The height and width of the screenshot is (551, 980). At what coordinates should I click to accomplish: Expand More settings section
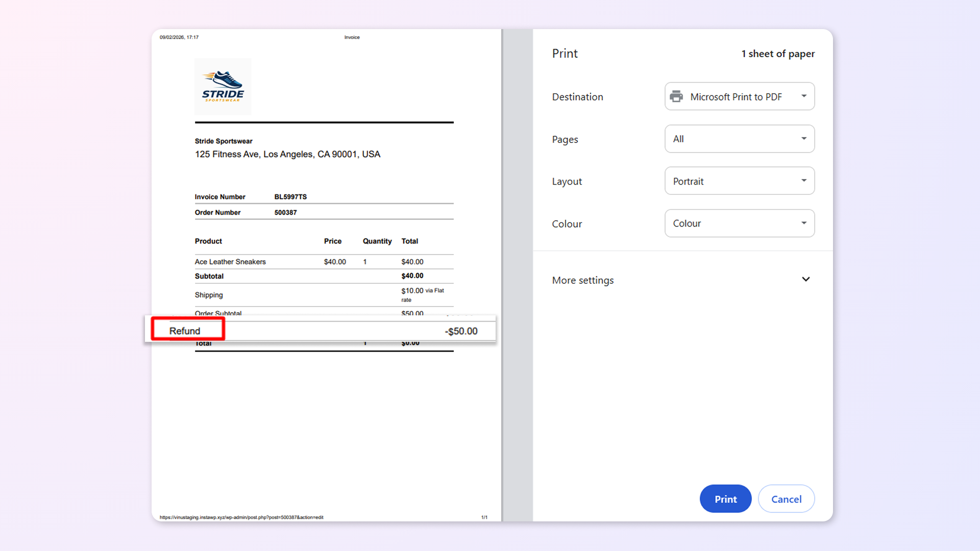pyautogui.click(x=583, y=280)
